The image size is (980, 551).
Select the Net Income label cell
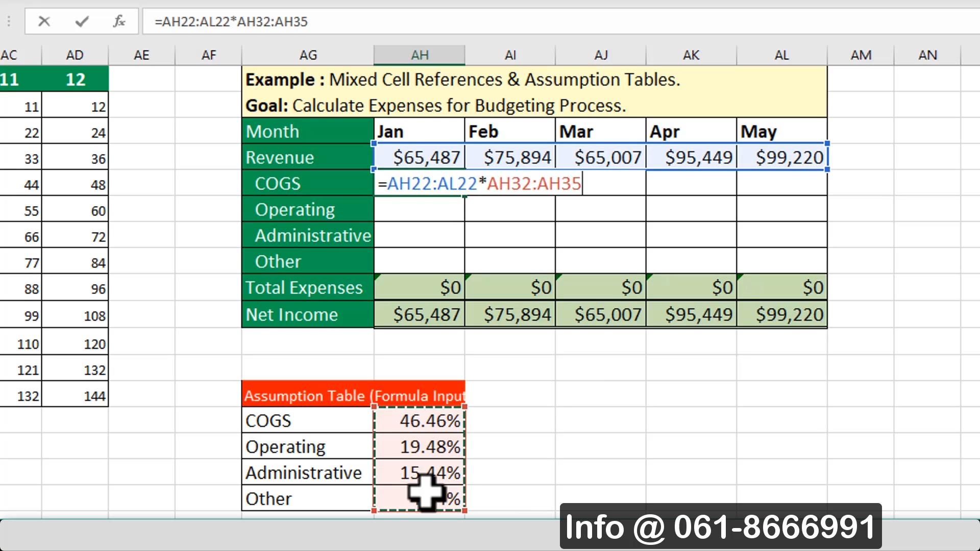(x=308, y=314)
